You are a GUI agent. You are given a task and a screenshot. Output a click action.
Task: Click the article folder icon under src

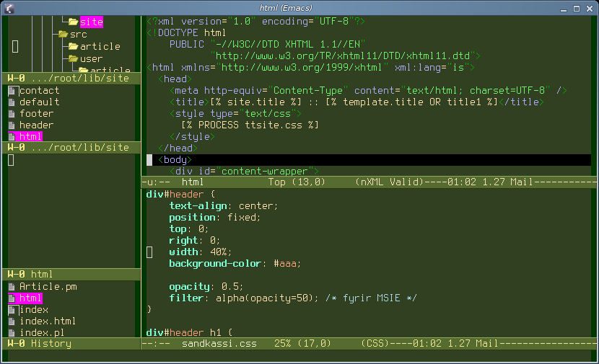pos(74,47)
